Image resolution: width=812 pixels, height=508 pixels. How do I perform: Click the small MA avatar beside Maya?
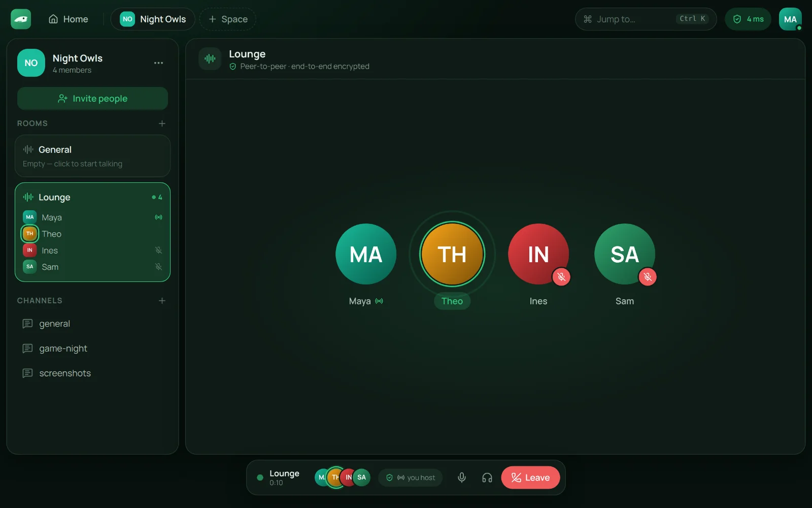(30, 217)
